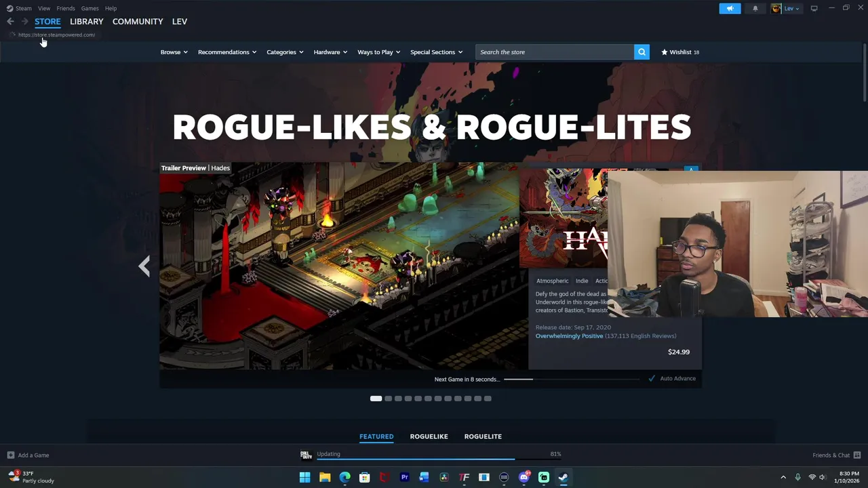868x488 pixels.
Task: Open the Steam announcements megaphone button
Action: click(x=730, y=8)
